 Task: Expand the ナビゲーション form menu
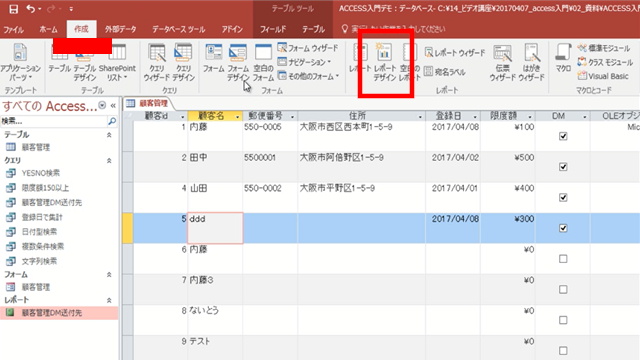click(304, 62)
